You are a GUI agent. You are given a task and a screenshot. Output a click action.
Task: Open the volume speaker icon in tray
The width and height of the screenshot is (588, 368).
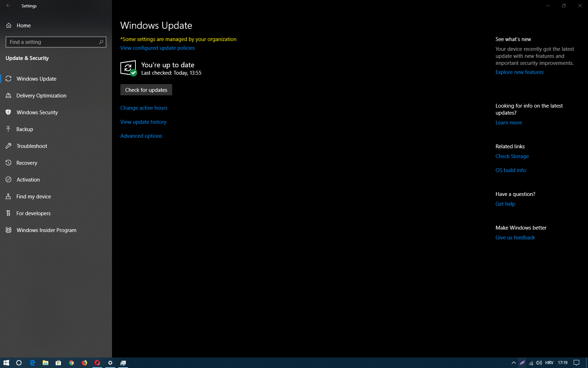click(x=539, y=363)
